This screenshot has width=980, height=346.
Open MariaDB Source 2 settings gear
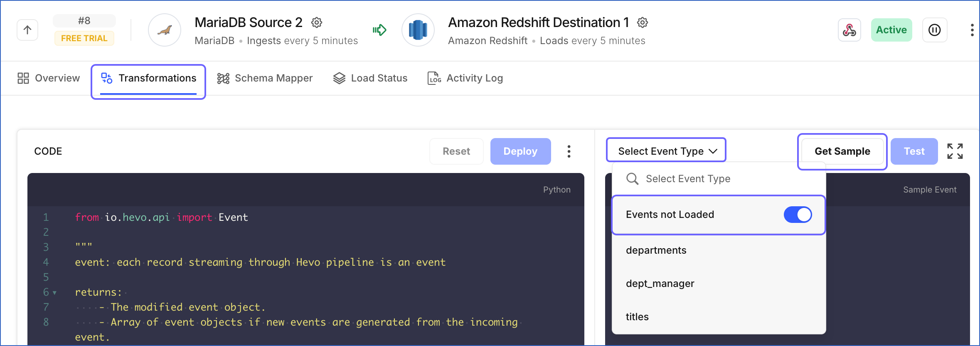pyautogui.click(x=317, y=22)
